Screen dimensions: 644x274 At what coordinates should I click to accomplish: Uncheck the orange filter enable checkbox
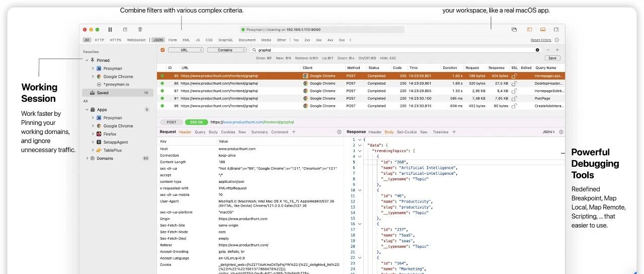(163, 50)
